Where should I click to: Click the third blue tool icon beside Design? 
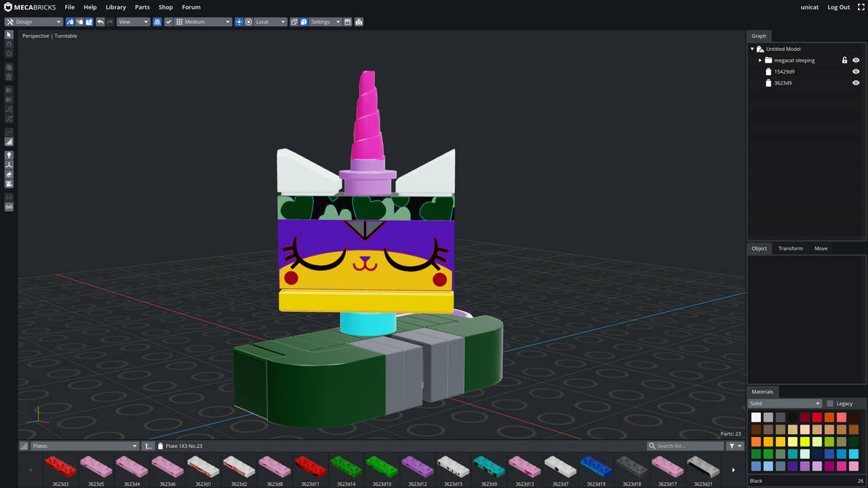[89, 22]
